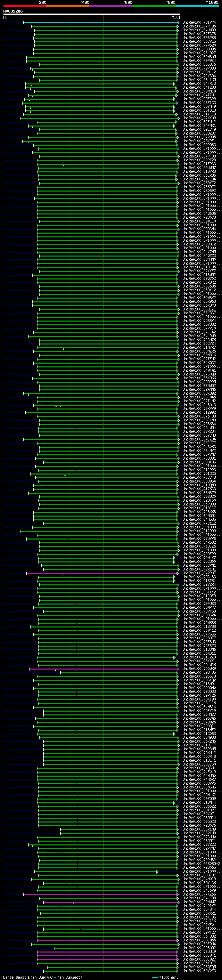Select label UniRef100_A0D881
The image size is (222, 980).
[199, 459]
